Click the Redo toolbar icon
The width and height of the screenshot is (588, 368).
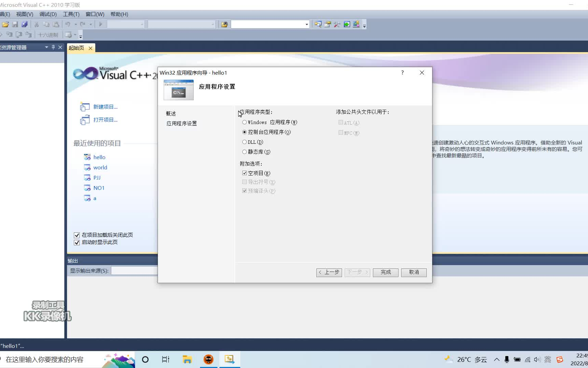click(x=83, y=25)
